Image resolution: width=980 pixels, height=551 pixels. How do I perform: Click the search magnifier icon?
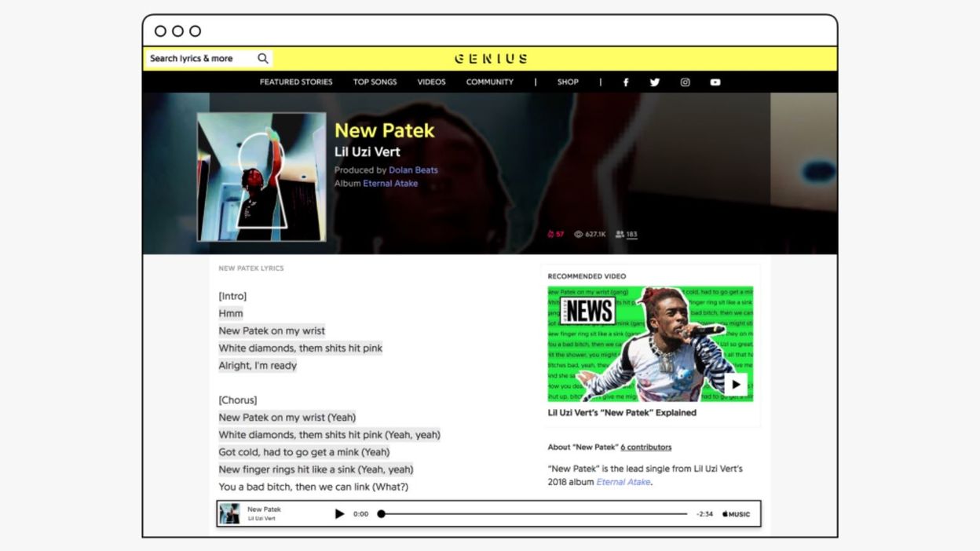262,58
